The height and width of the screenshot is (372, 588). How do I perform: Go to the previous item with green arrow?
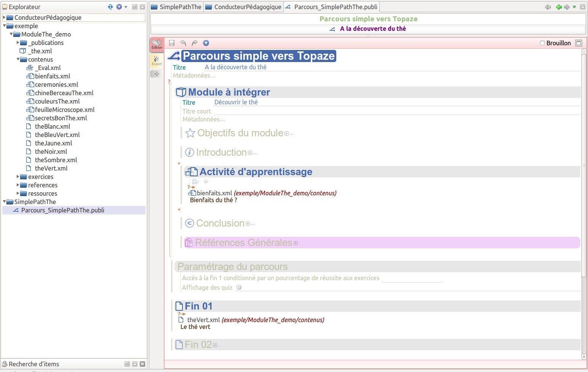click(x=559, y=7)
